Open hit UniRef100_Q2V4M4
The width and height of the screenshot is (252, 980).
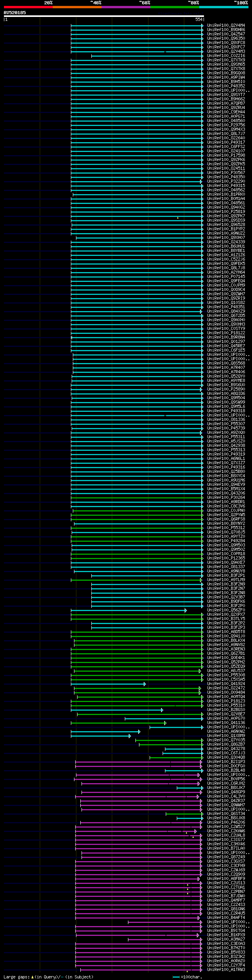coord(226,26)
